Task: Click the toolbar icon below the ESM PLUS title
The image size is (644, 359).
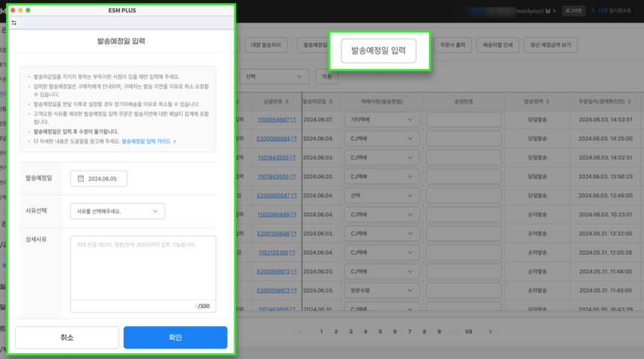Action: click(x=14, y=23)
